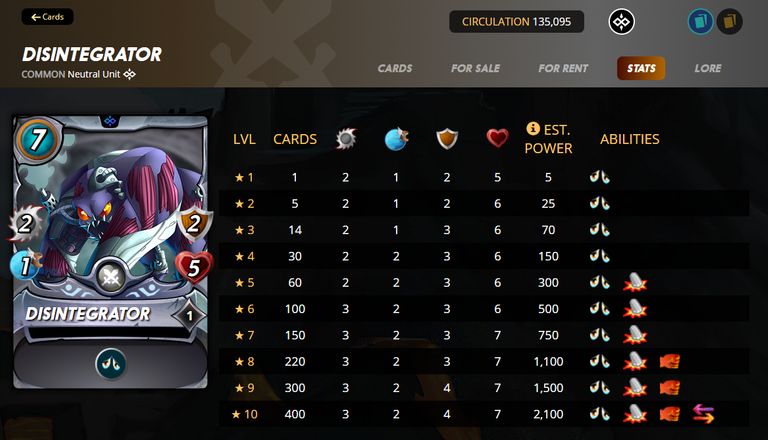Viewport: 768px width, 440px height.
Task: View the LORE tab
Action: point(708,69)
